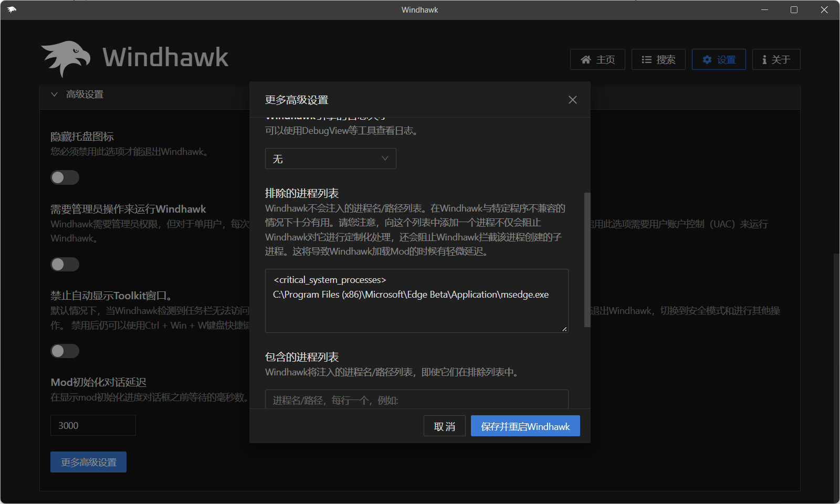
Task: Collapse the 高级设置 section chevron
Action: [x=54, y=94]
